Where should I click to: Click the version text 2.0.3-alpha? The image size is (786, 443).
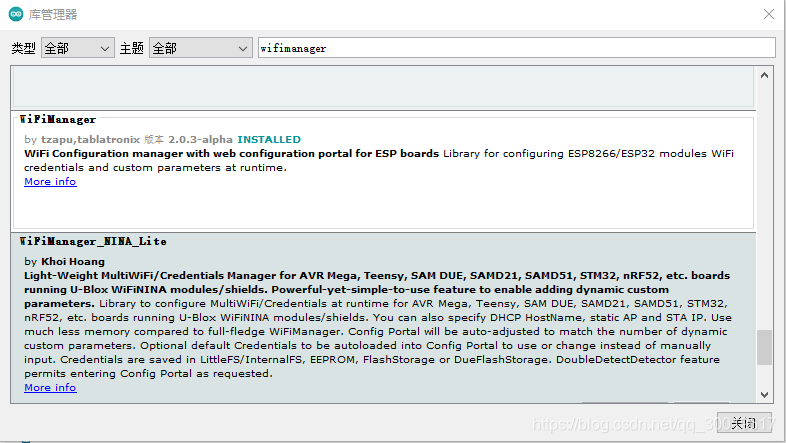(200, 139)
